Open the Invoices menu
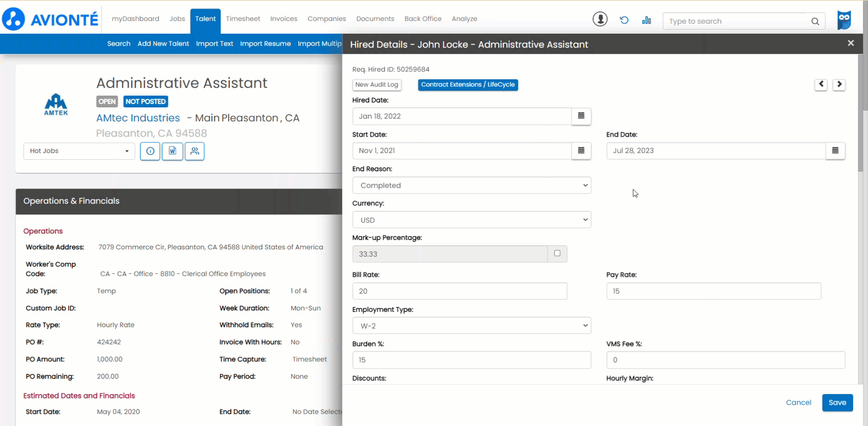Image resolution: width=868 pixels, height=426 pixels. [x=284, y=19]
